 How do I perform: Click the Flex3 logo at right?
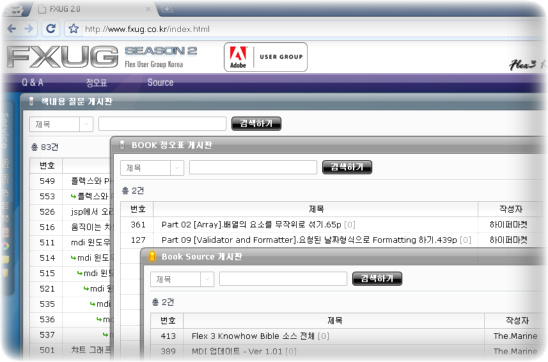tap(523, 64)
